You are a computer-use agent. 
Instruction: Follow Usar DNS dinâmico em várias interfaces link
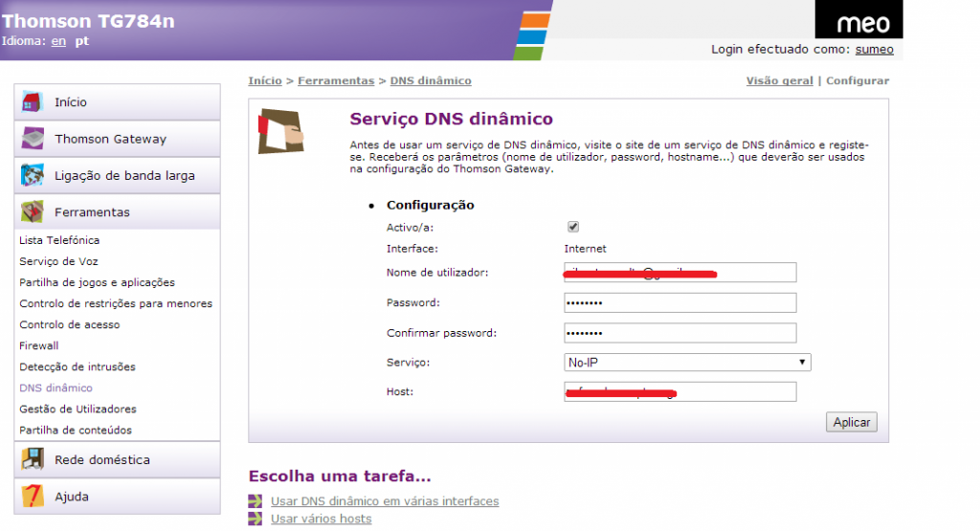tap(385, 501)
